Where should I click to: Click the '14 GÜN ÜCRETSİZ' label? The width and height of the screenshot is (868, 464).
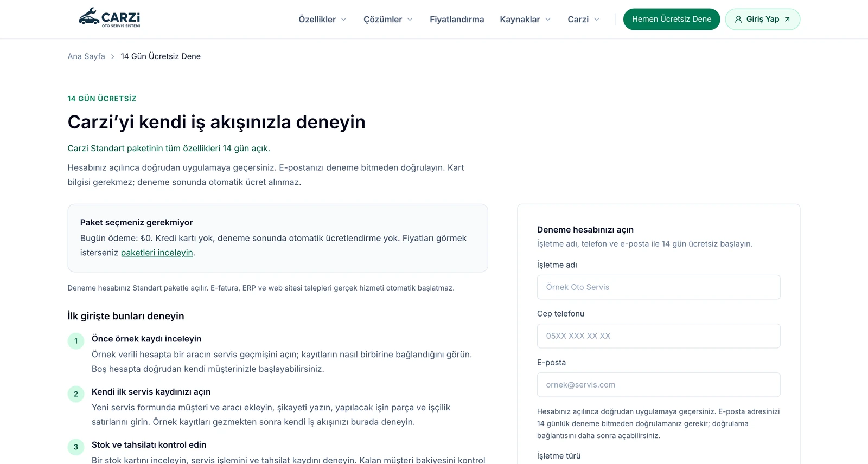[102, 99]
